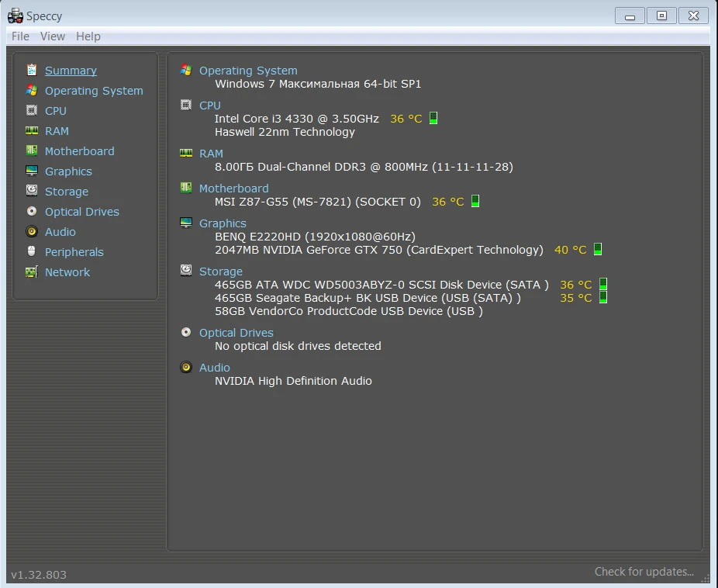Open the View menu

(53, 36)
